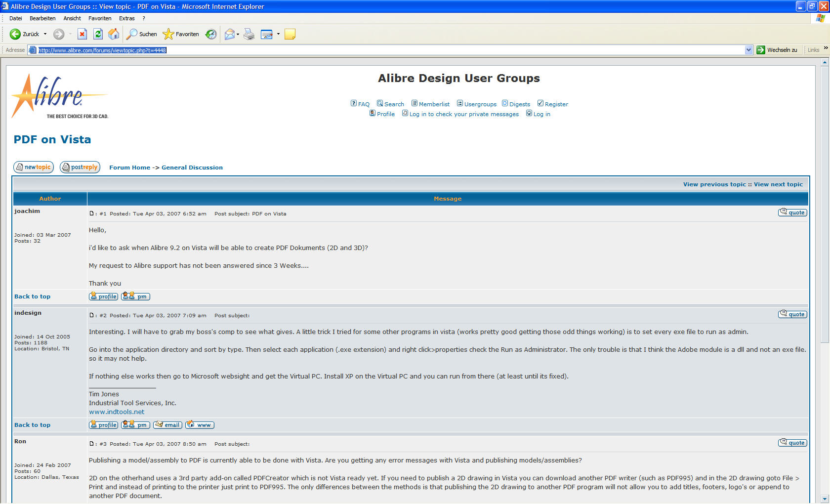830x504 pixels.
Task: Send pm to joachim
Action: point(135,296)
